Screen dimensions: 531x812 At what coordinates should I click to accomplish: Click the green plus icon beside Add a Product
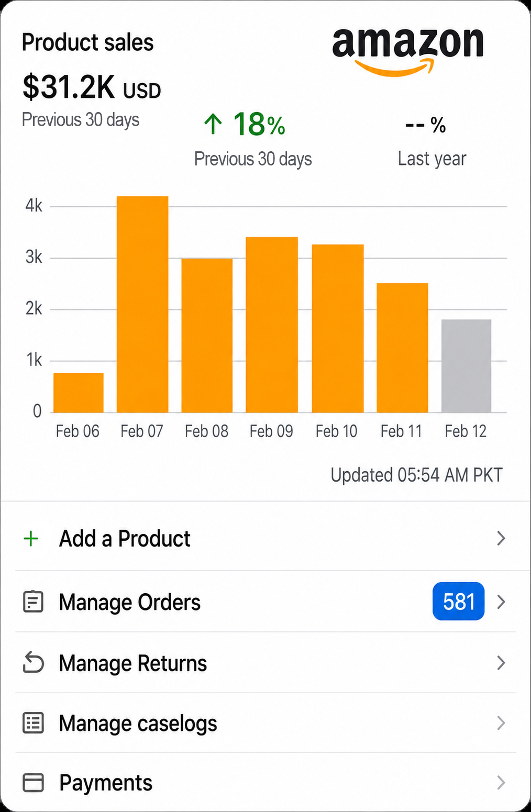[x=31, y=538]
